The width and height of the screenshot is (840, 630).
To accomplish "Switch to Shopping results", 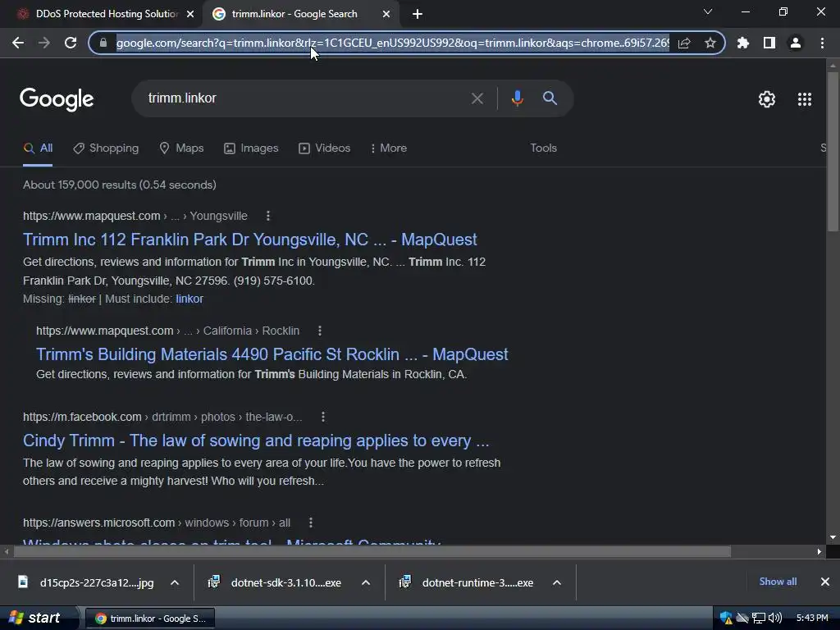I will pos(106,148).
